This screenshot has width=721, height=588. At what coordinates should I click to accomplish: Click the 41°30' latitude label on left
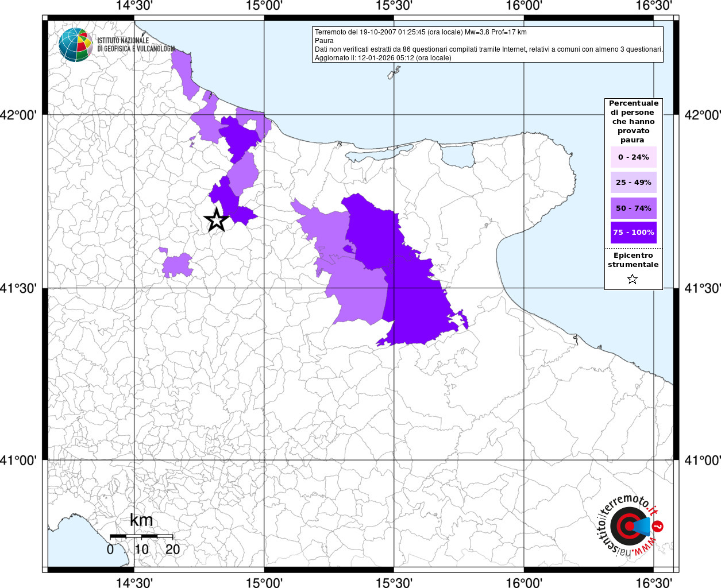click(22, 288)
